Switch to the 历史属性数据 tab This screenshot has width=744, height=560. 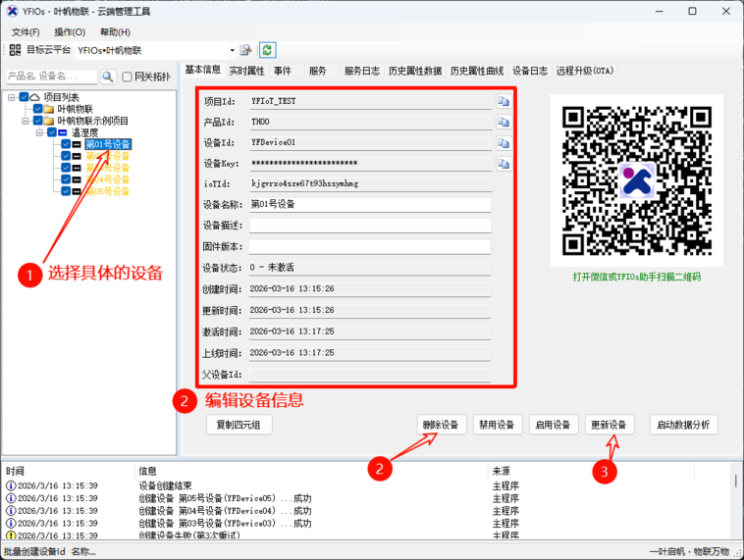click(415, 71)
